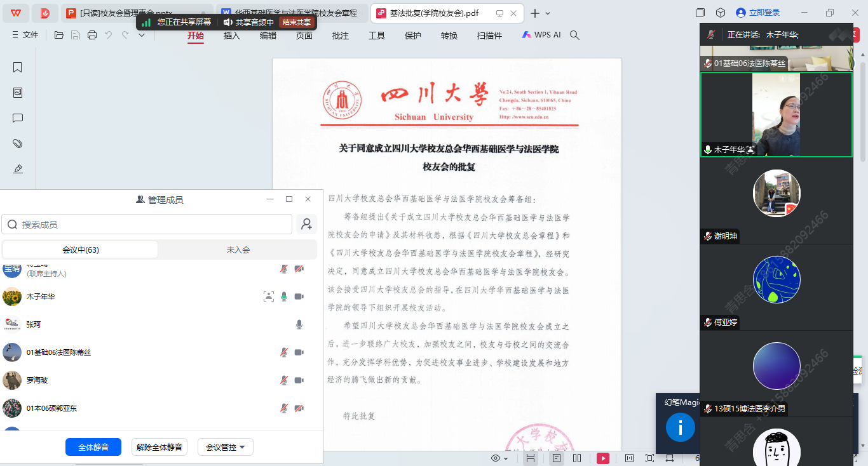Start slideshow with red play button
This screenshot has height=466, width=868.
(602, 458)
